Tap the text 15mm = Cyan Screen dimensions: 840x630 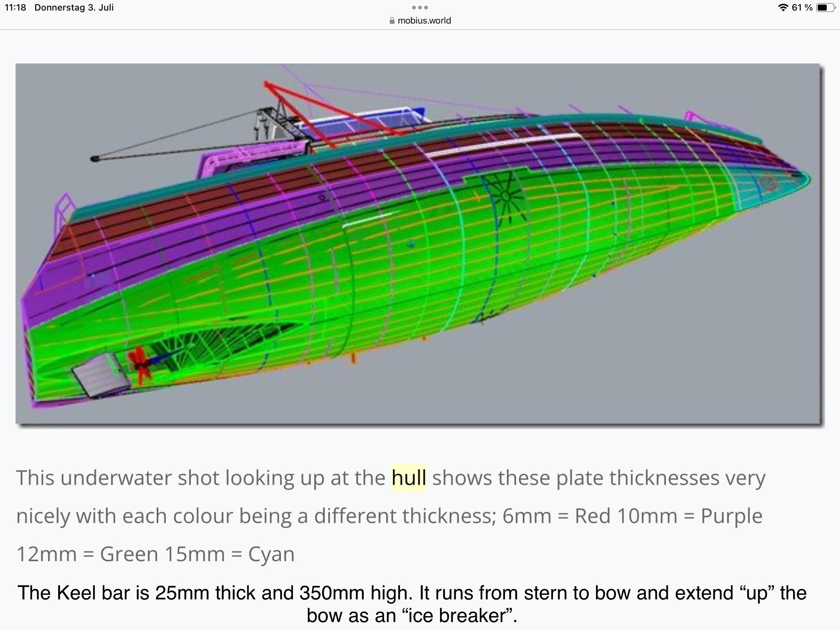click(x=229, y=554)
